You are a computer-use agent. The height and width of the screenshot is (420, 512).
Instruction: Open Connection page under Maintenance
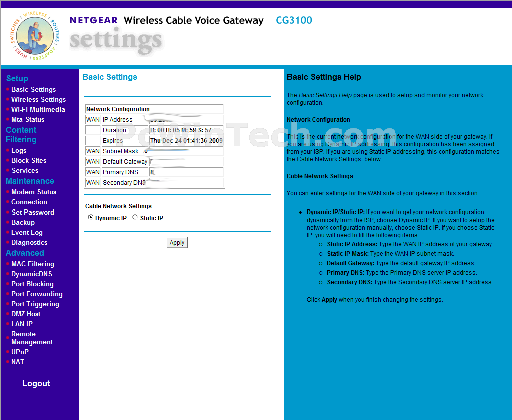click(x=29, y=202)
